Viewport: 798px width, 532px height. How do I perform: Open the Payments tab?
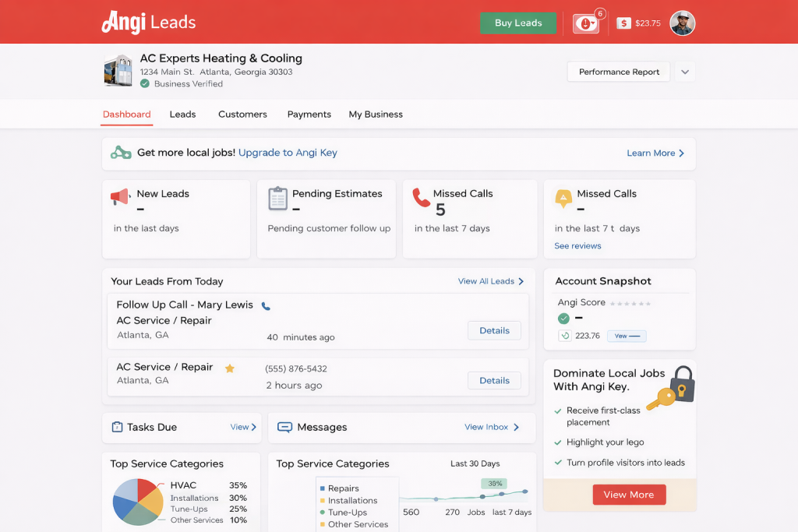coord(309,115)
